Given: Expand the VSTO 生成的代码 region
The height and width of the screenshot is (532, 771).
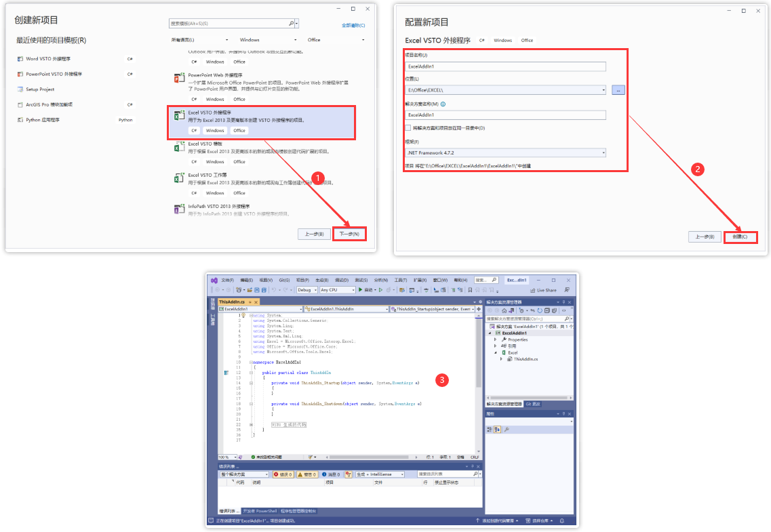Looking at the screenshot, I should (252, 425).
